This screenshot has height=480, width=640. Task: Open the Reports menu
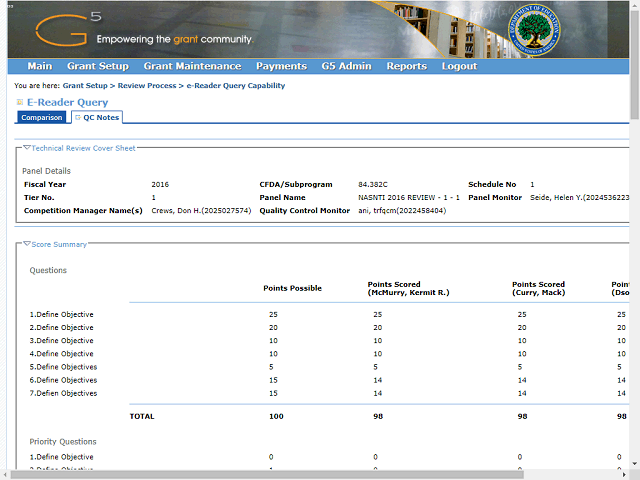point(406,66)
